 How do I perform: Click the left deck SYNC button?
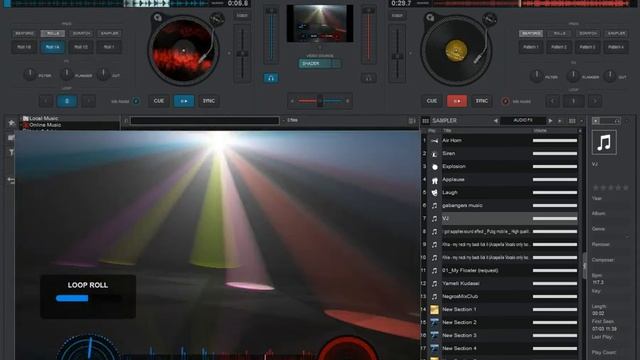[209, 101]
